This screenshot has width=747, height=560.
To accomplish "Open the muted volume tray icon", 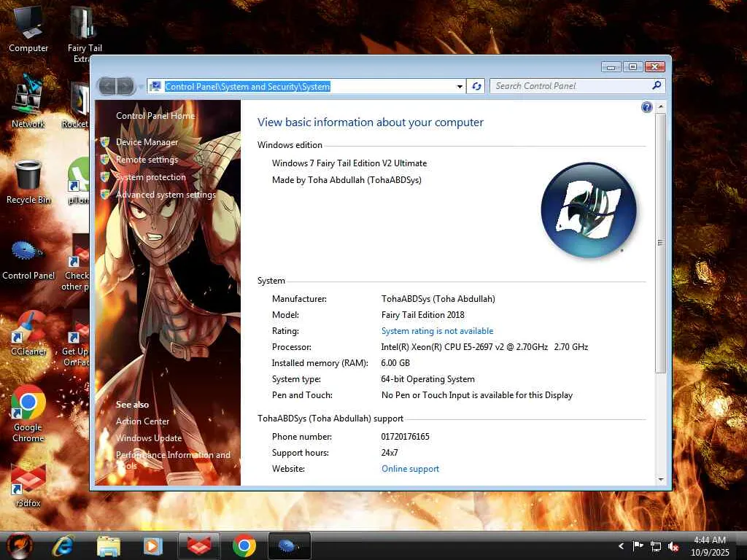I will 673,547.
